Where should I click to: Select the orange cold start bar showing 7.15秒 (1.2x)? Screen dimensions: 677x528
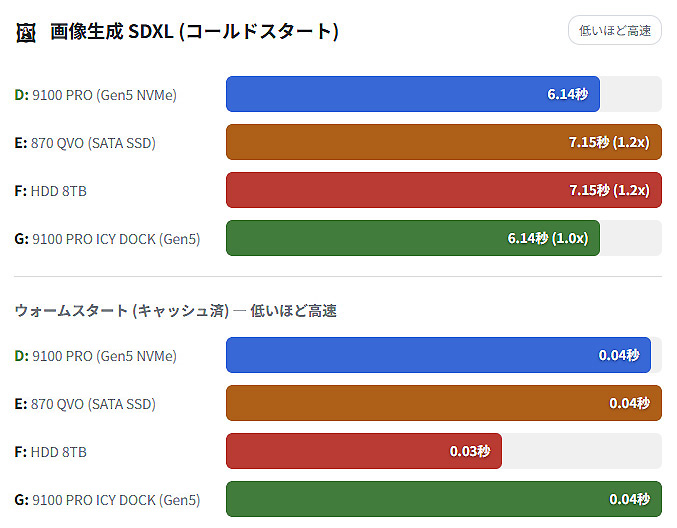click(443, 142)
